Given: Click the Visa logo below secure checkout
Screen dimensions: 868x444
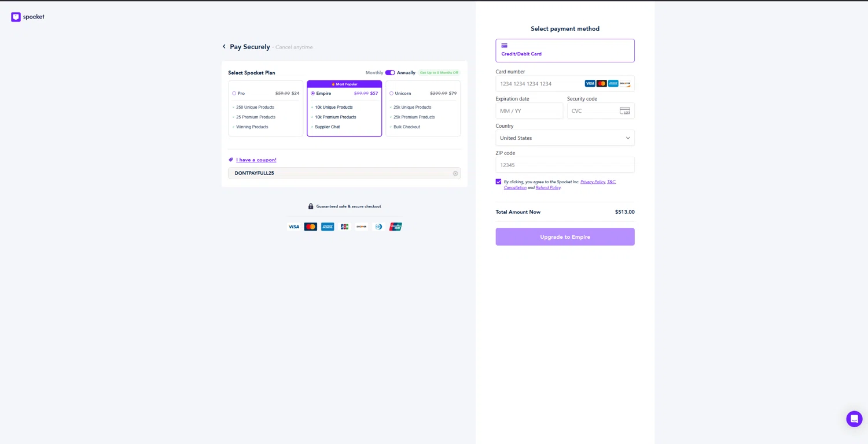Looking at the screenshot, I should pos(294,227).
